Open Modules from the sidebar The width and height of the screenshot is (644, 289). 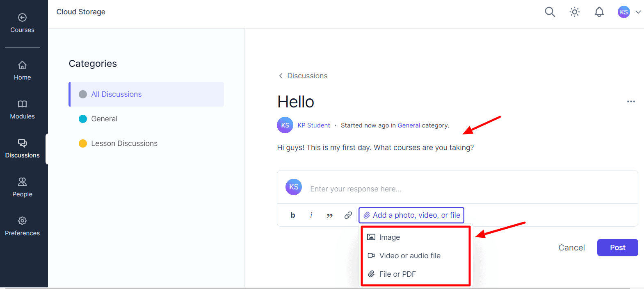22,110
